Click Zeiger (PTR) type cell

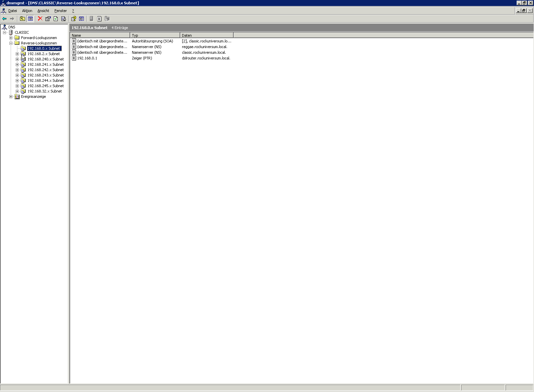(x=142, y=58)
